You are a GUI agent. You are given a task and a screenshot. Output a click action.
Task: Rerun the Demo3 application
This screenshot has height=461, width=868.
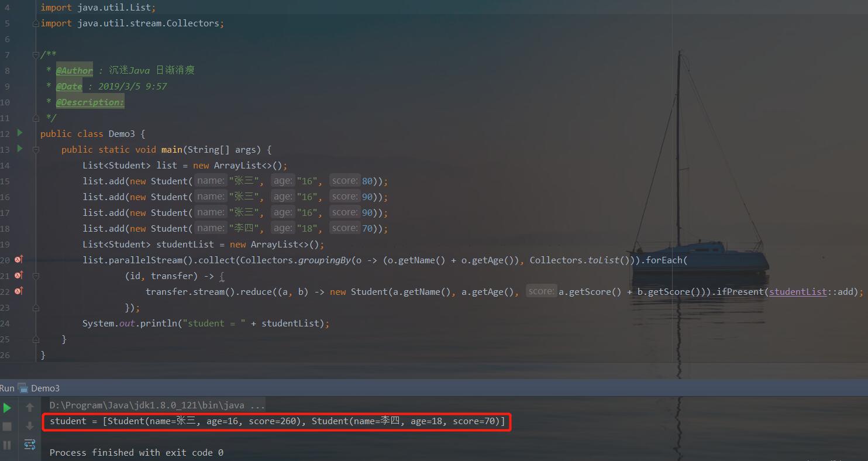pyautogui.click(x=7, y=407)
